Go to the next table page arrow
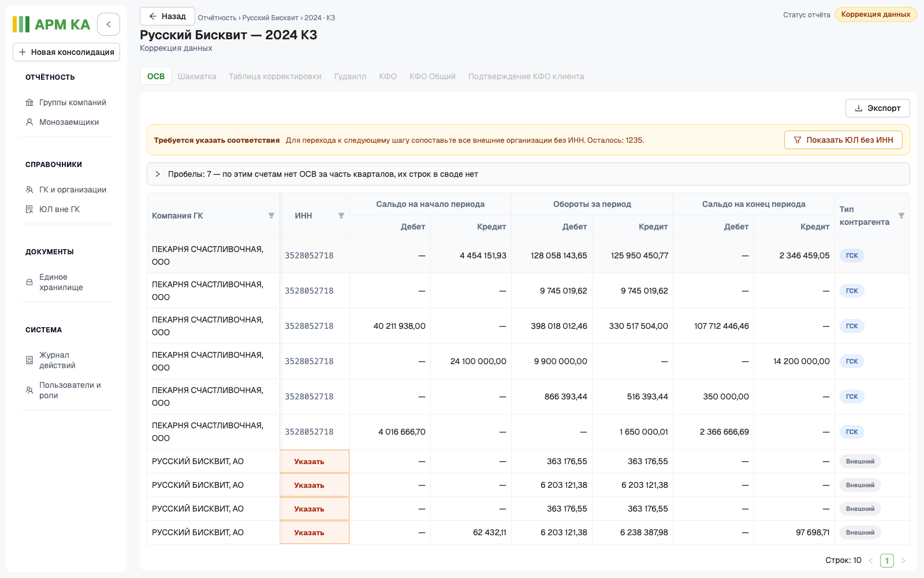The image size is (924, 578). point(903,561)
